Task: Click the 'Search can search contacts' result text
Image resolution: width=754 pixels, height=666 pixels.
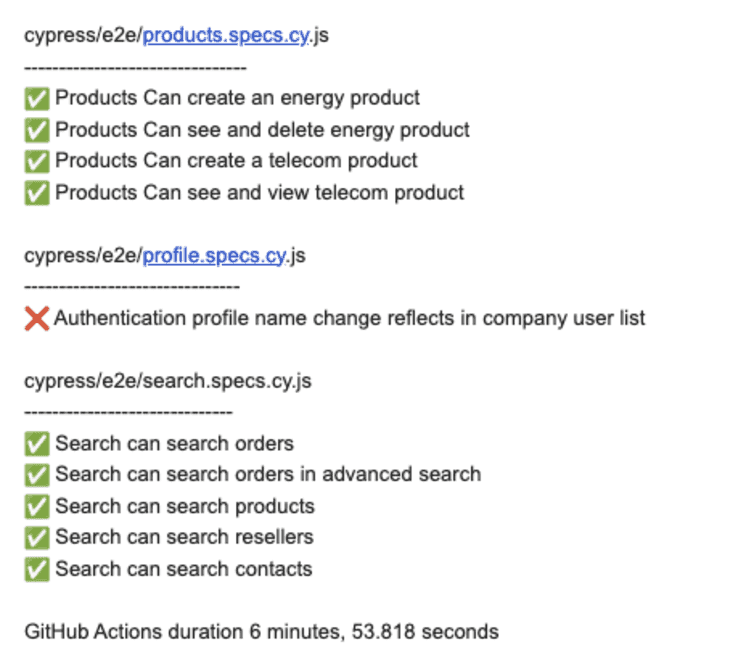Action: tap(183, 569)
